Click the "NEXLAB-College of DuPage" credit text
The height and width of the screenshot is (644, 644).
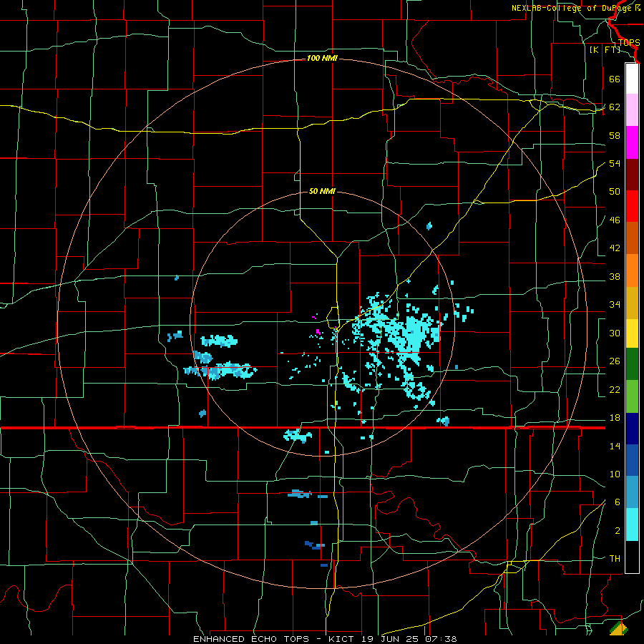(572, 8)
